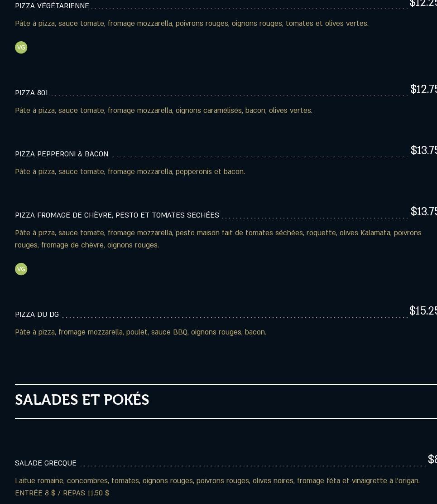Click the Pizza Végétarienne ingredients description

coord(192,24)
